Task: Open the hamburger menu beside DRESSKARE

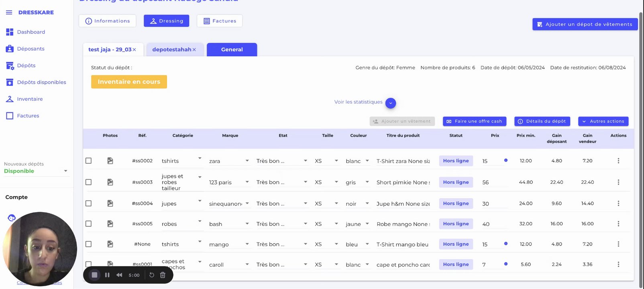Action: click(x=9, y=12)
